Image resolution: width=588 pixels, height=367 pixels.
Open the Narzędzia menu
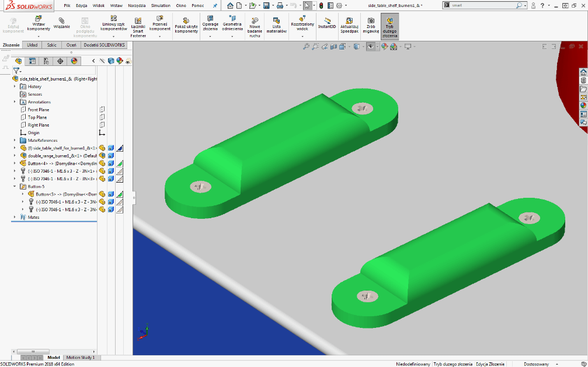pyautogui.click(x=137, y=5)
